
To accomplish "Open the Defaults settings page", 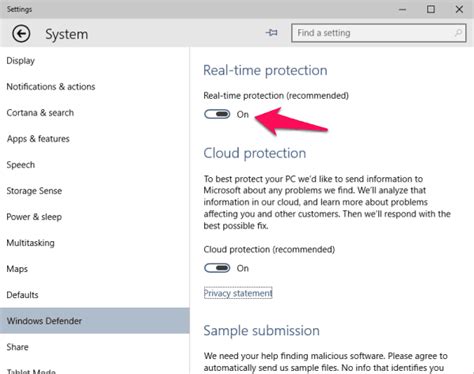I will pyautogui.click(x=22, y=295).
